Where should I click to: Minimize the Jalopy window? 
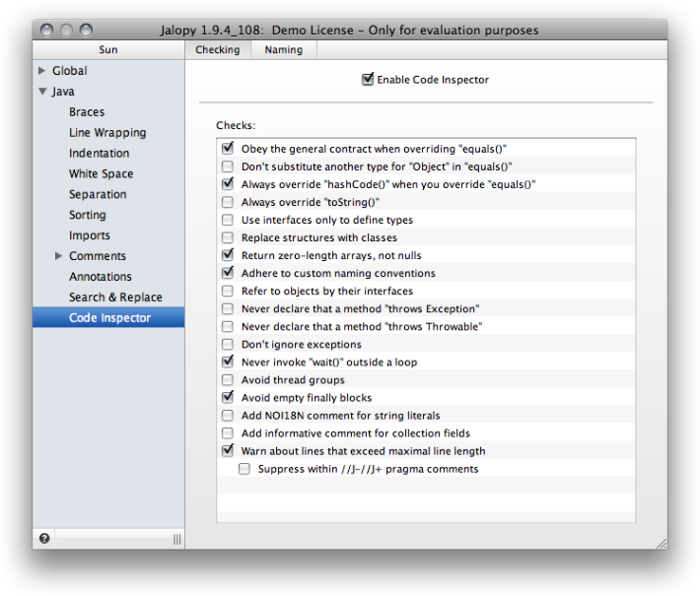[66, 30]
